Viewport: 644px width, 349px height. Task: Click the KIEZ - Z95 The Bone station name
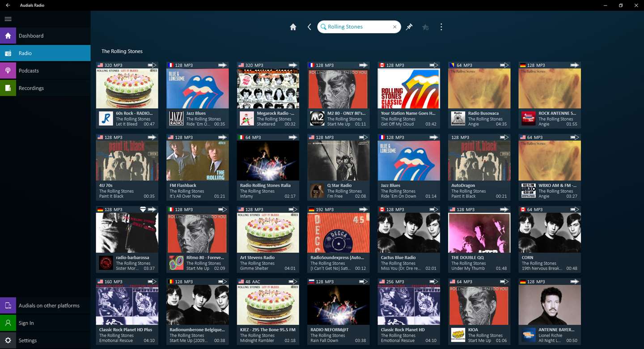pos(268,330)
